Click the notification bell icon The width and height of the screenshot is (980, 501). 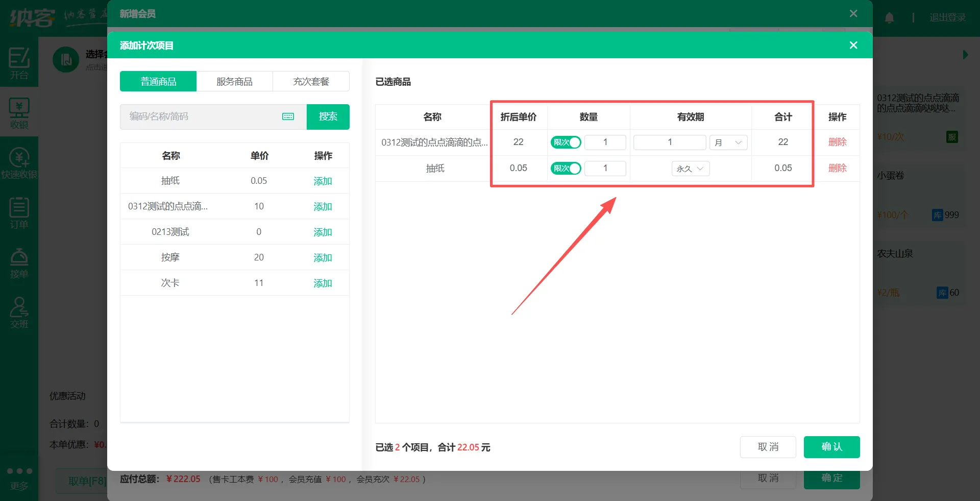click(x=889, y=18)
